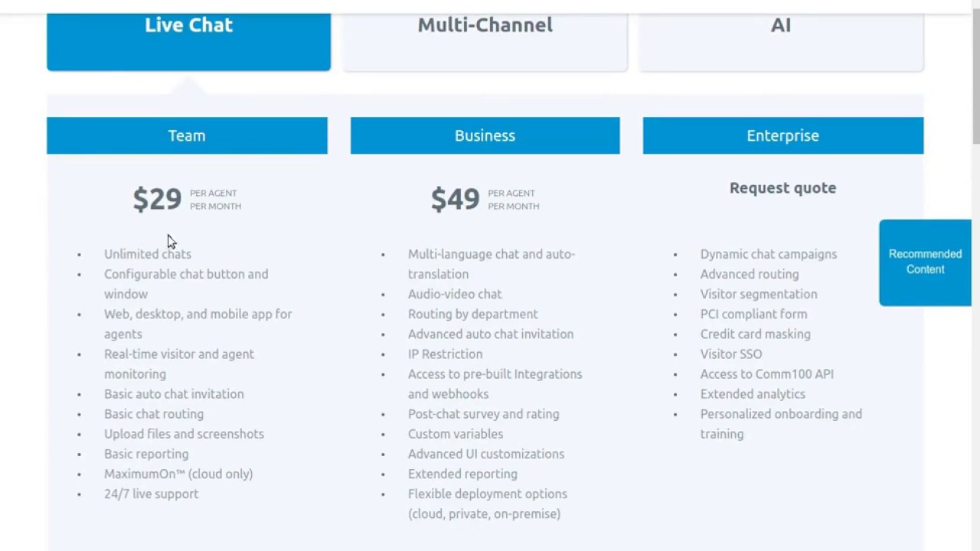Switch to the Multi-Channel tab
980x551 pixels.
485,26
